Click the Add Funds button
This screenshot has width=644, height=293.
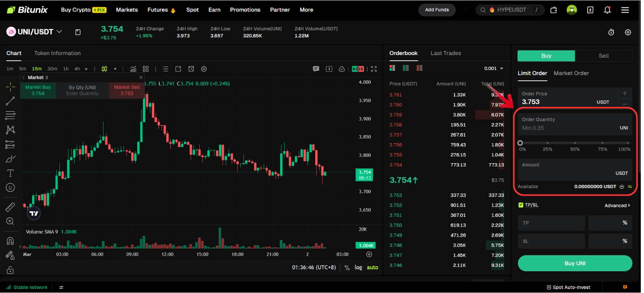437,10
